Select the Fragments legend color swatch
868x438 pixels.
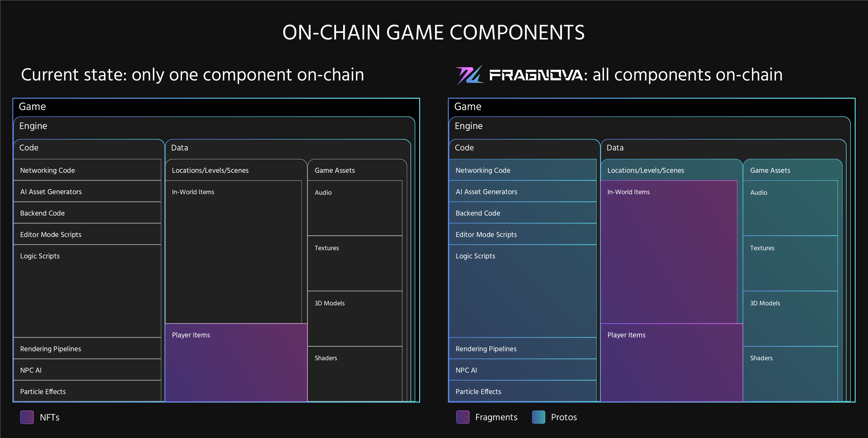coord(463,417)
